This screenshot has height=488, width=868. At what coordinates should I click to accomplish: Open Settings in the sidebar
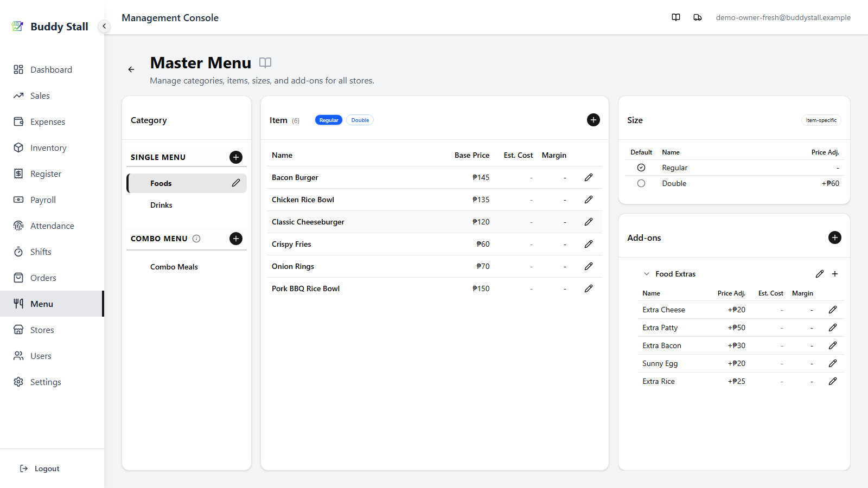tap(52, 382)
